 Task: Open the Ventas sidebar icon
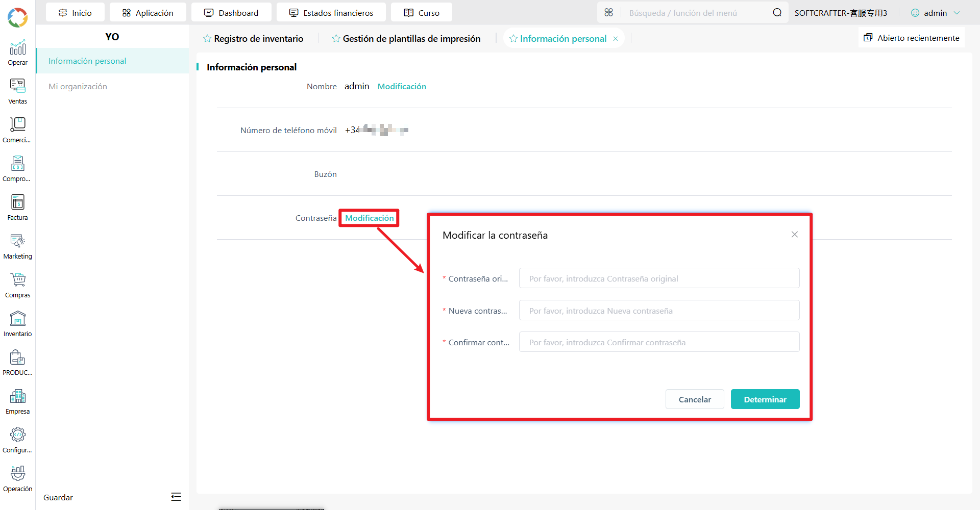coord(17,92)
